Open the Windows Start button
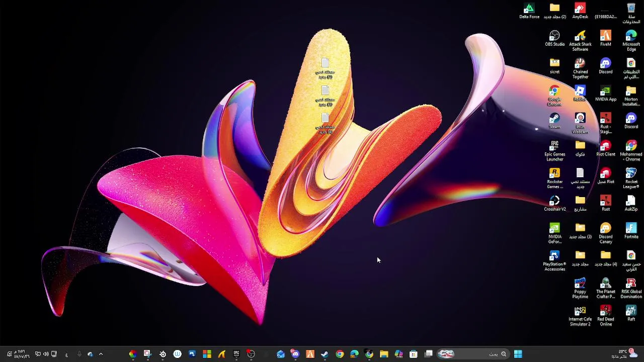Viewport: 644px width, 362px height. (x=518, y=354)
